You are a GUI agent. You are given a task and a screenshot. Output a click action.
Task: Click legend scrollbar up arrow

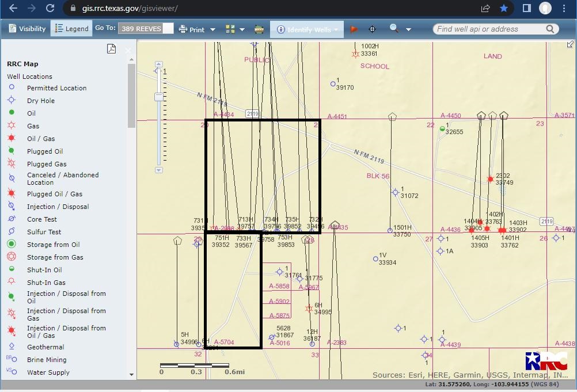[x=131, y=59]
